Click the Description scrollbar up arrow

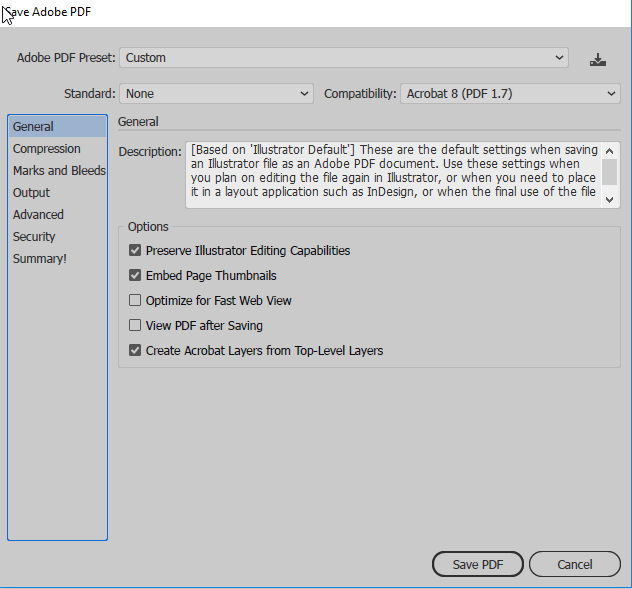pos(609,151)
